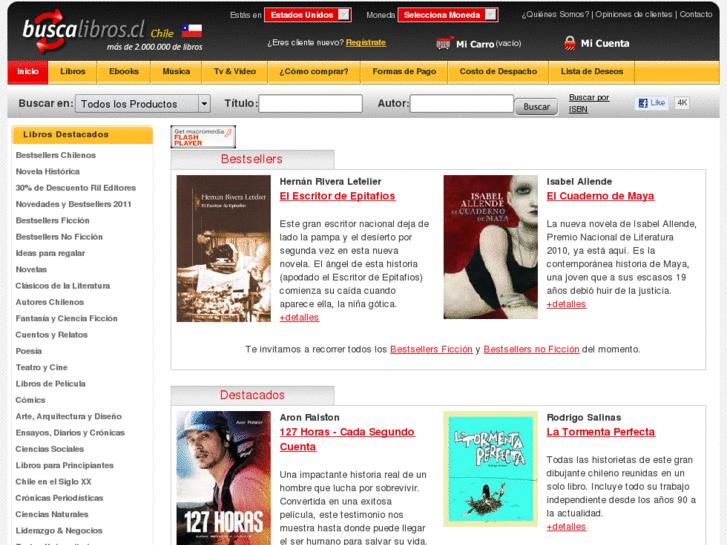Viewport: 727px width, 545px height.
Task: Open the Tv & Video tab
Action: (235, 71)
